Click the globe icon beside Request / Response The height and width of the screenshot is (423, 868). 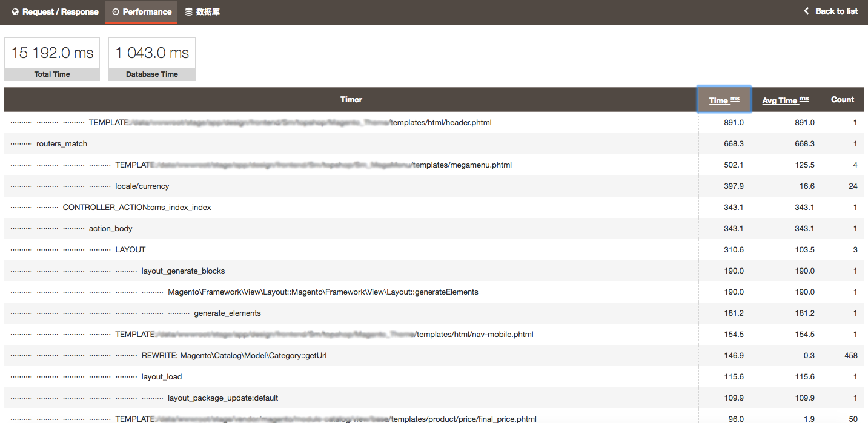pyautogui.click(x=16, y=12)
